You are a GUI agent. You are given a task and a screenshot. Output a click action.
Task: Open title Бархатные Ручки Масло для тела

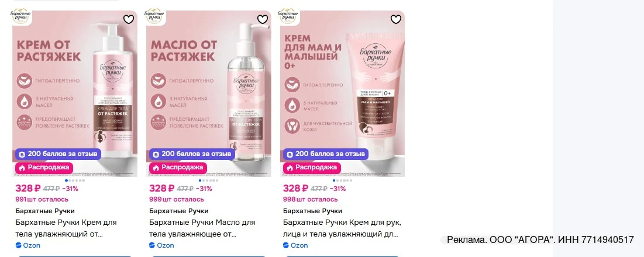[x=202, y=229]
